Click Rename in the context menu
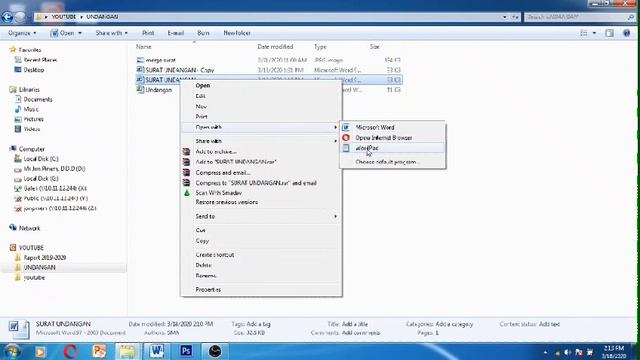640x360 pixels. click(261, 276)
